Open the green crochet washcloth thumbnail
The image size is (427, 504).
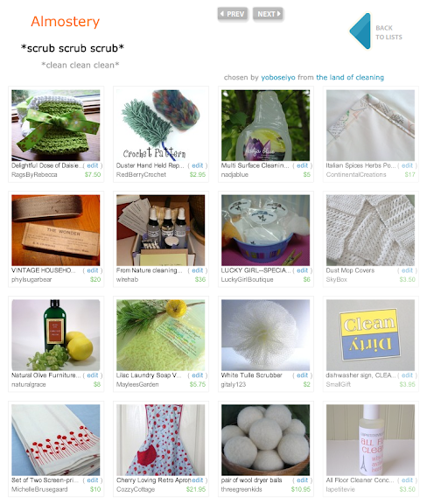[56, 125]
